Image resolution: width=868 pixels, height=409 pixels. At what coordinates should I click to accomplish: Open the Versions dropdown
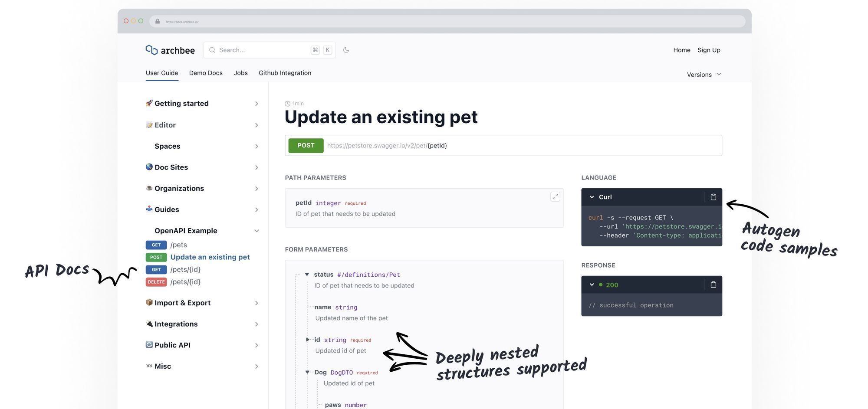pos(704,75)
